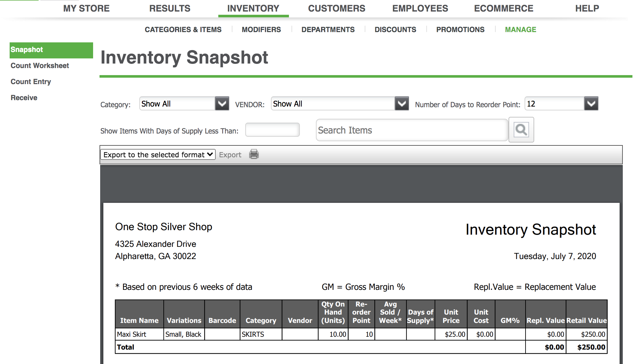Open Receive in sidebar
Screen dimensions: 635x364
pos(24,98)
